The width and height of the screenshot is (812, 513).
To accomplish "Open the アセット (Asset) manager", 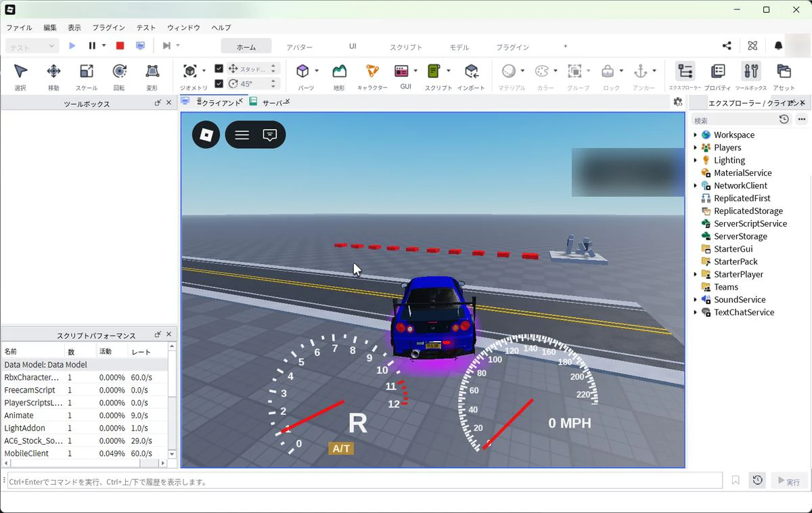I will click(784, 76).
